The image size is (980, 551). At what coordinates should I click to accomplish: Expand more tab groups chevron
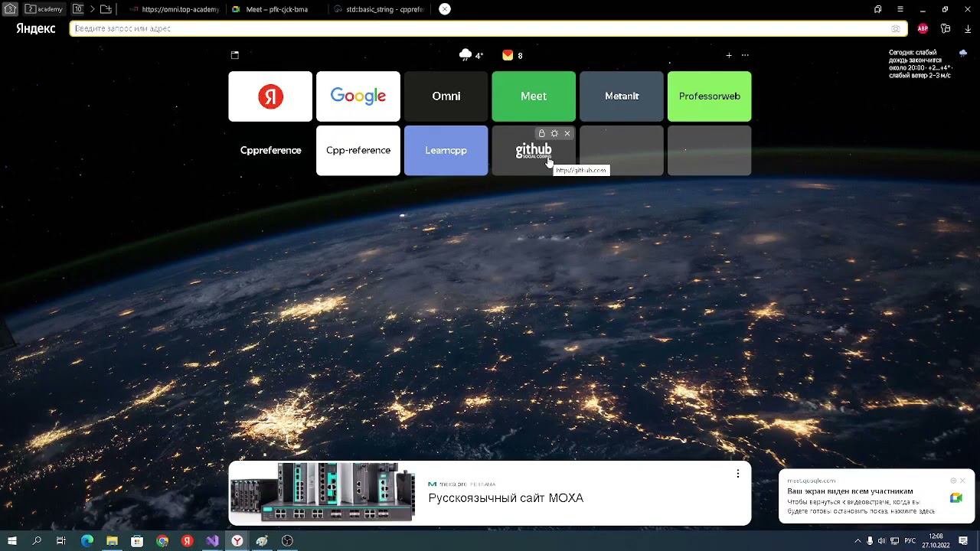(x=92, y=9)
